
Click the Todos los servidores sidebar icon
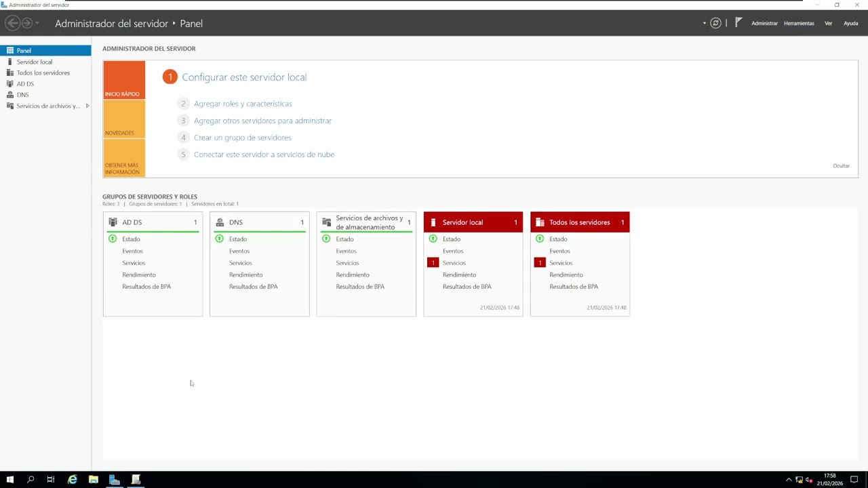(10, 73)
